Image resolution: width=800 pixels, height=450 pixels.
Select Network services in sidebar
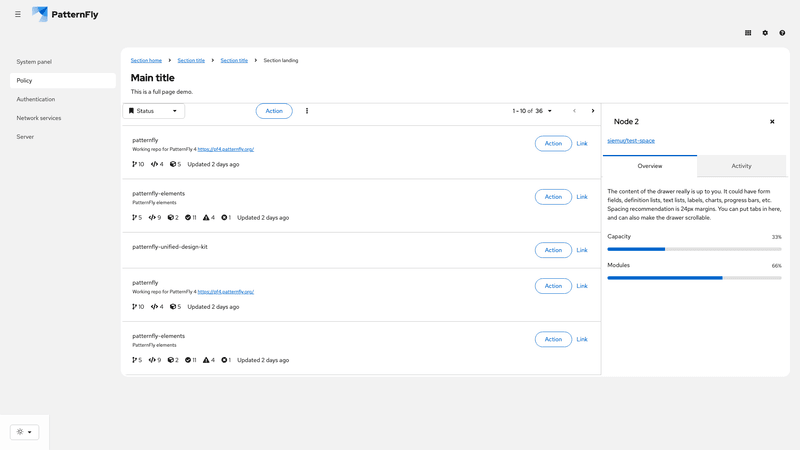pyautogui.click(x=63, y=118)
